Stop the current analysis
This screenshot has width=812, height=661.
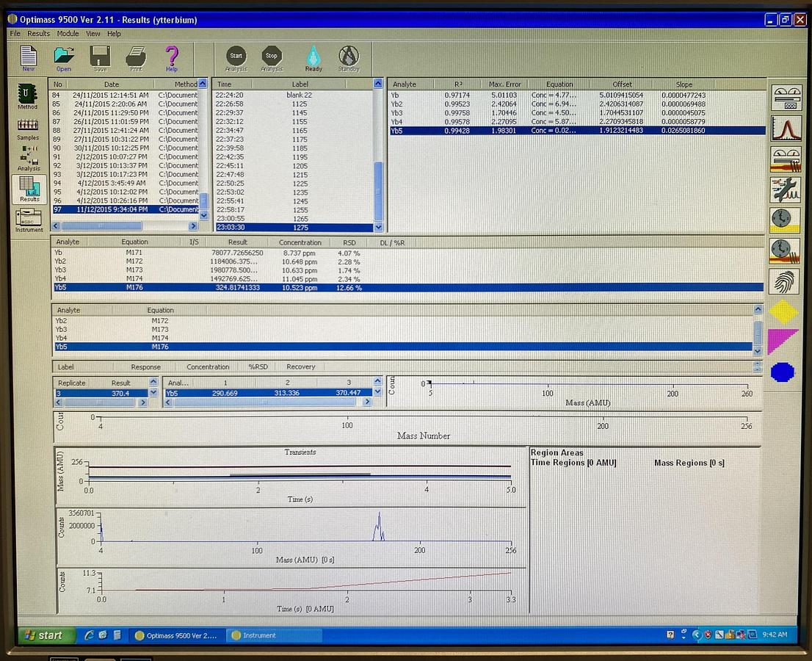[272, 55]
